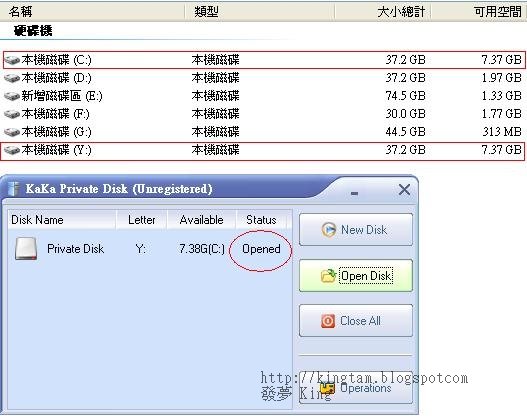This screenshot has width=527, height=419.
Task: Click the drive icon for 新增磁碟區 (E:)
Action: [x=12, y=96]
